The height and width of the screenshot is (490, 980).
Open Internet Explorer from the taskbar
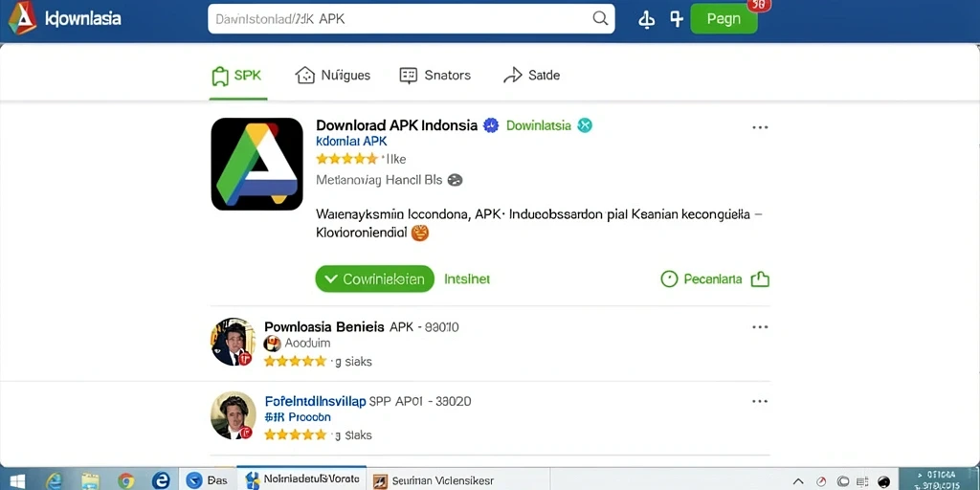54,479
